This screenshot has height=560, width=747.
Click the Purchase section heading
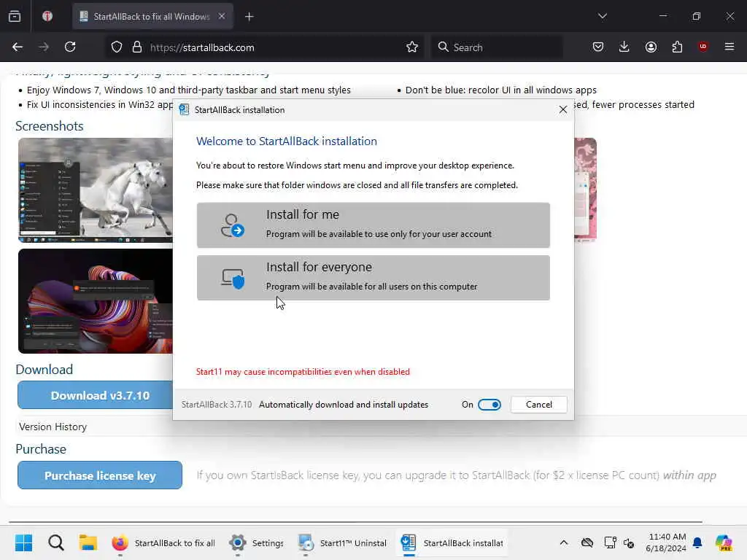[41, 448]
